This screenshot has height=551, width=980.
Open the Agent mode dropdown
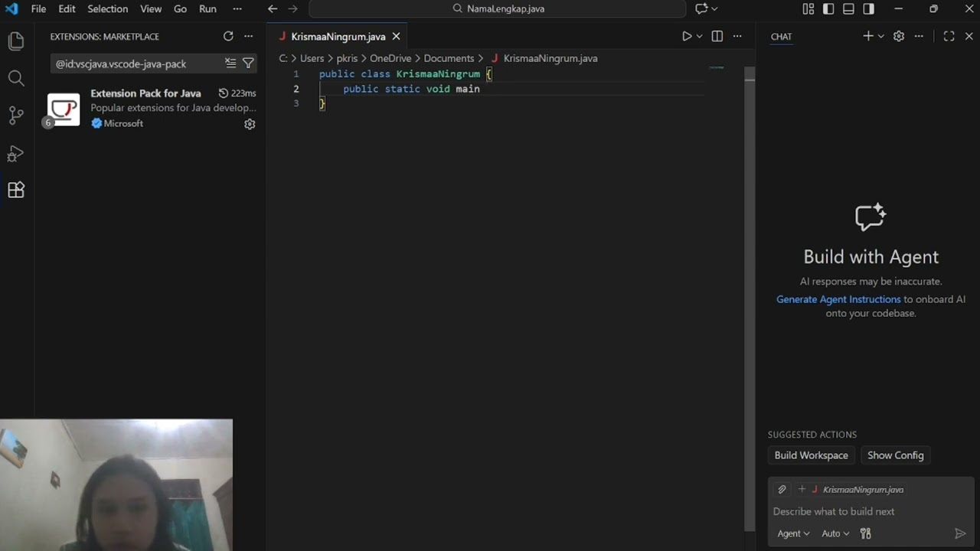793,533
